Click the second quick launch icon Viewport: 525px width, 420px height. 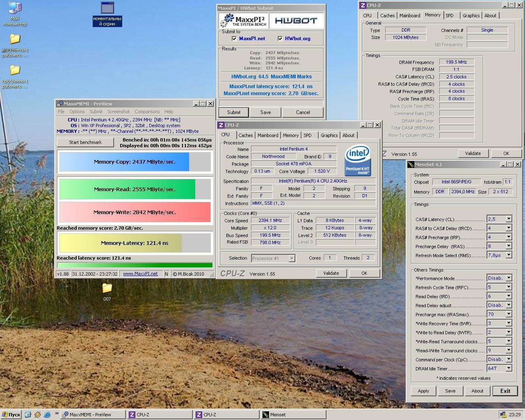point(37,415)
